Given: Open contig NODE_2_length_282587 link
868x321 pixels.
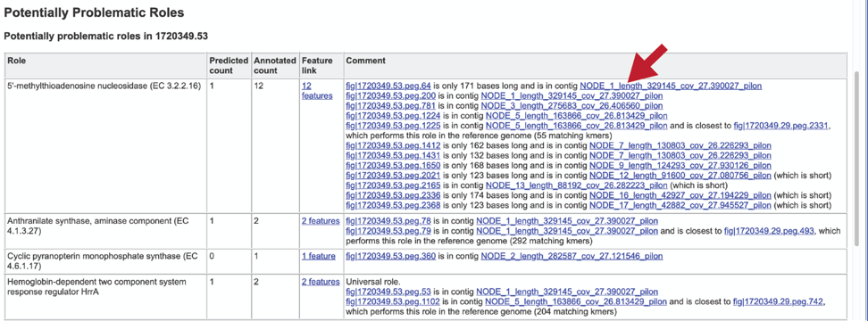Looking at the screenshot, I should tap(572, 257).
